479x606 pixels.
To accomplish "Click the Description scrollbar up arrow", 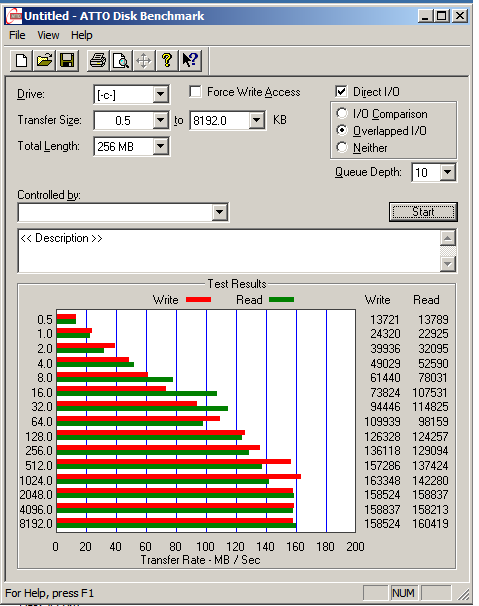I will click(447, 238).
